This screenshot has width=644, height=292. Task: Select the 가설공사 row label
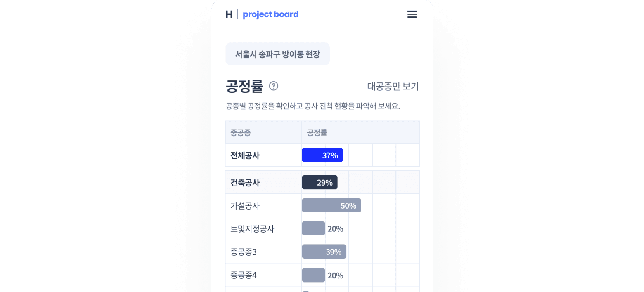(x=245, y=206)
